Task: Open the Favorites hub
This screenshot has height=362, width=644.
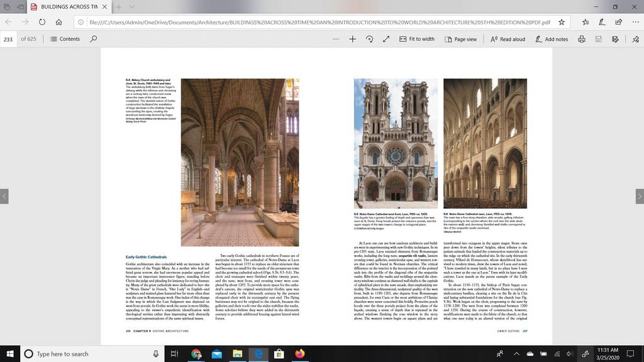Action: (586, 22)
